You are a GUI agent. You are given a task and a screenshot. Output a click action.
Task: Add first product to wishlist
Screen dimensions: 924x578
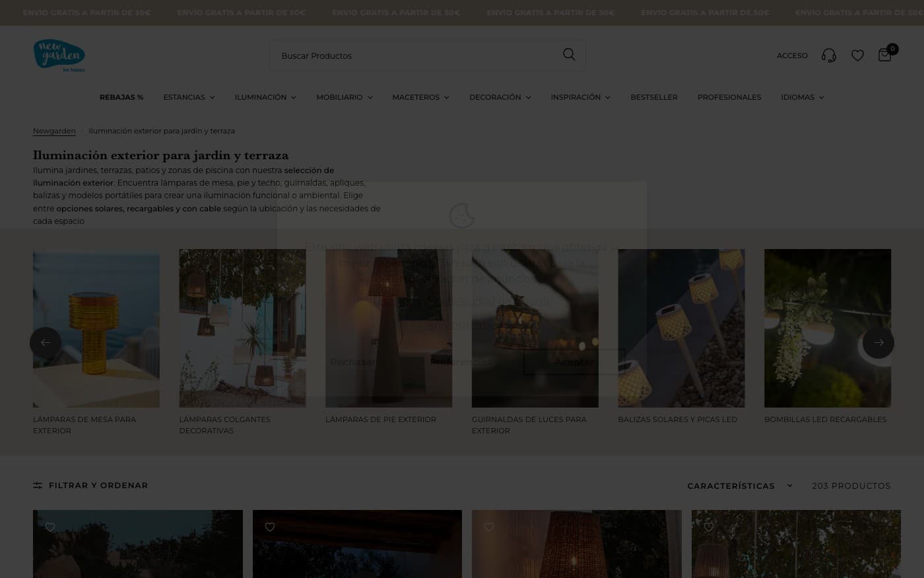pyautogui.click(x=50, y=527)
